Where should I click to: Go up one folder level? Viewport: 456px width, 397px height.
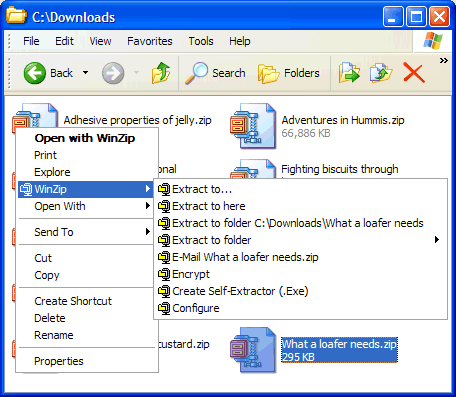(x=161, y=73)
